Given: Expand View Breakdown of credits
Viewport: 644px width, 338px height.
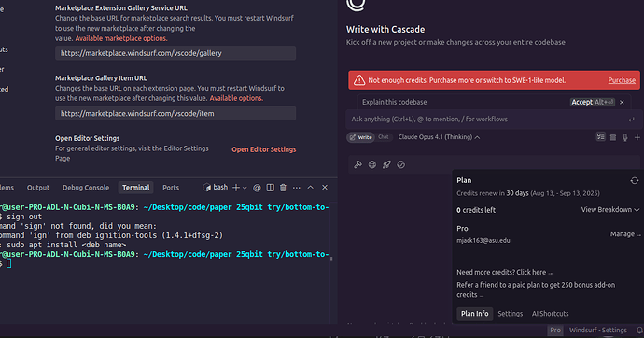Looking at the screenshot, I should (x=609, y=210).
